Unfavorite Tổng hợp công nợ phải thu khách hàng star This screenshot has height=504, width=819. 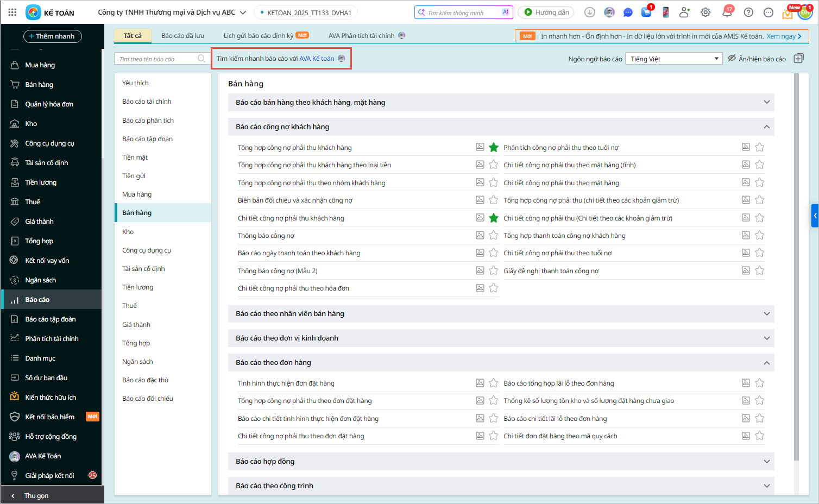(x=493, y=147)
